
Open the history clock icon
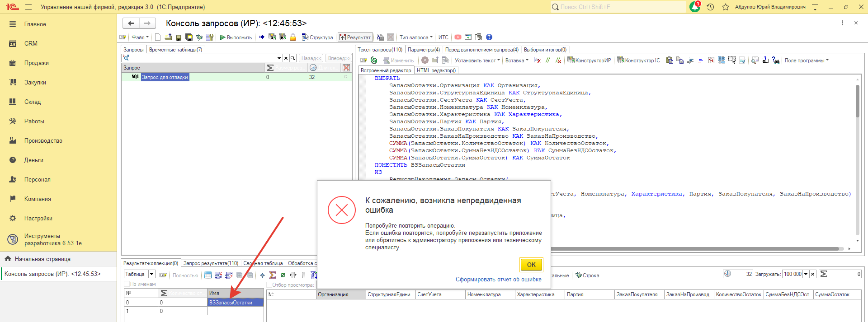coord(710,7)
